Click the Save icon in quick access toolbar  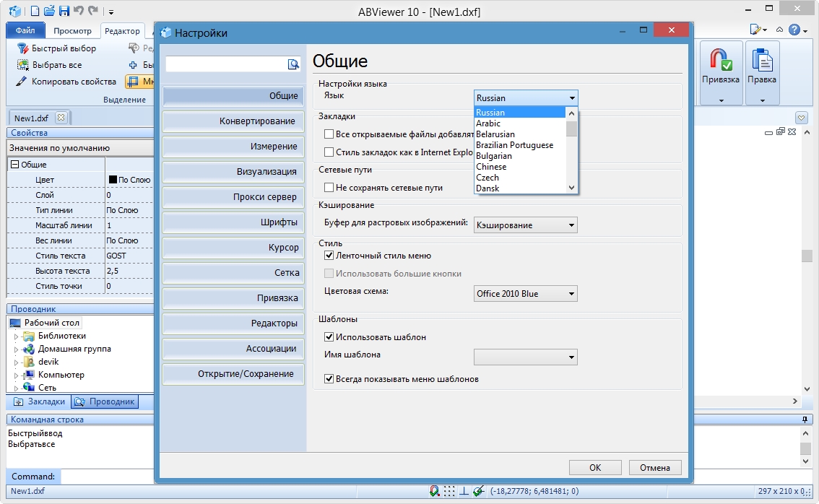[64, 11]
